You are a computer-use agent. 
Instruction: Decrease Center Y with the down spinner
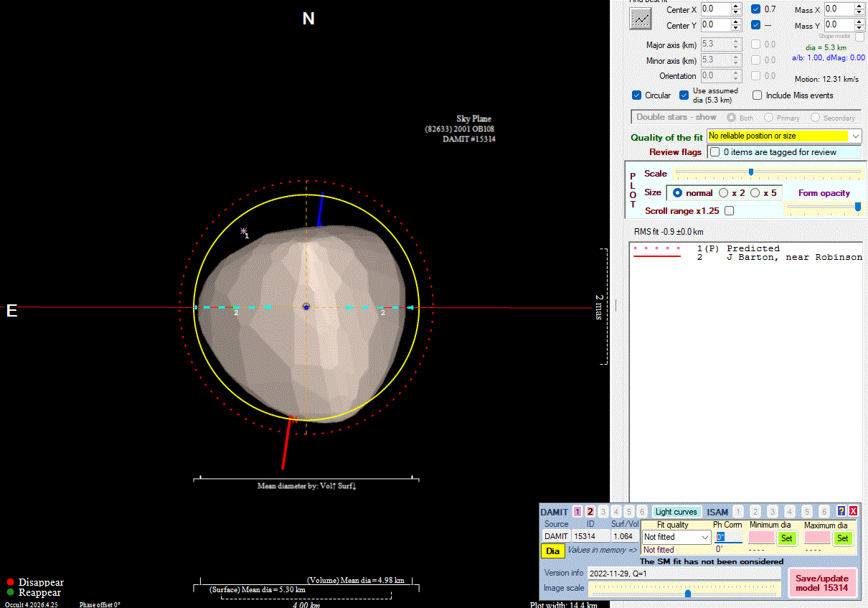tap(735, 29)
